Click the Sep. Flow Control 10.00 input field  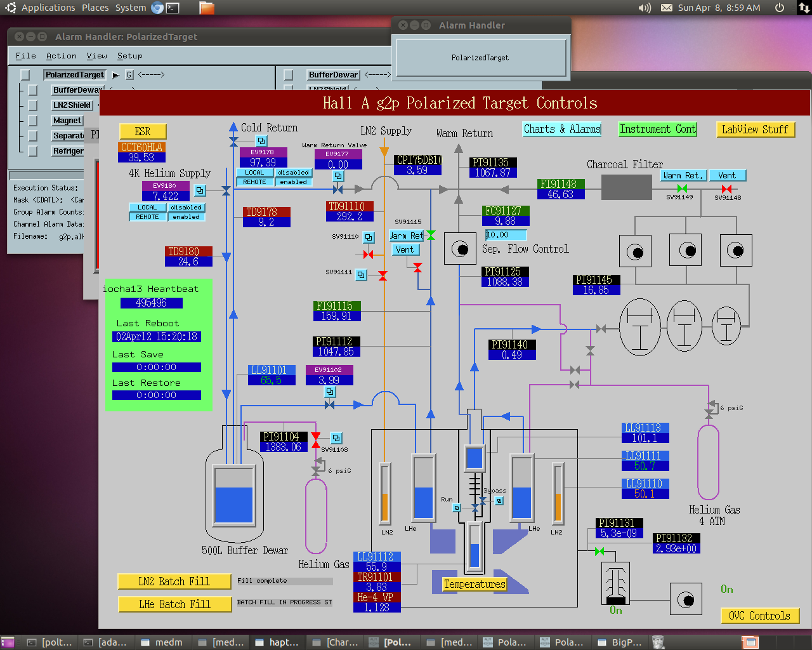click(506, 235)
